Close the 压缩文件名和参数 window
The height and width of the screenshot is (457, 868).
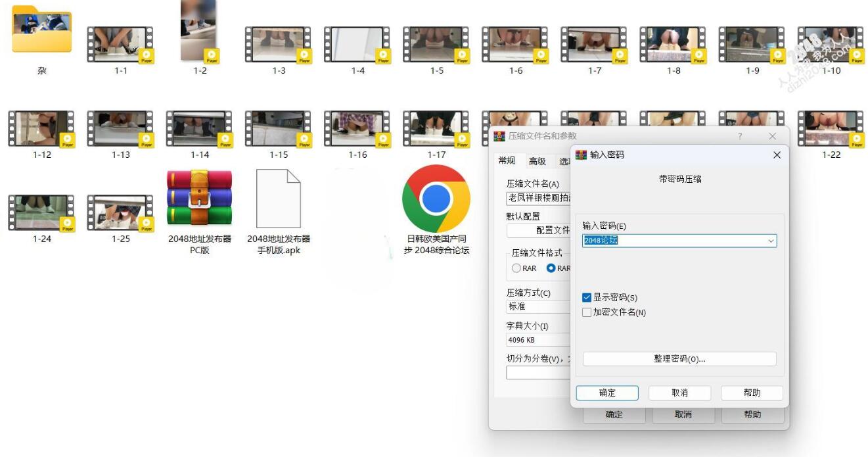[x=772, y=136]
